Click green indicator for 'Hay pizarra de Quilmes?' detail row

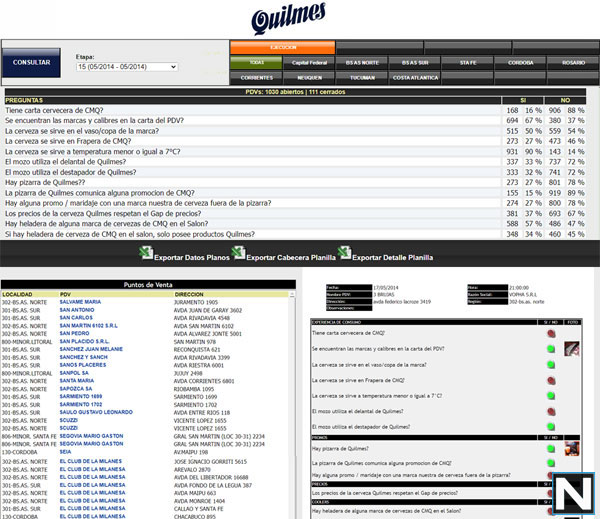[551, 448]
